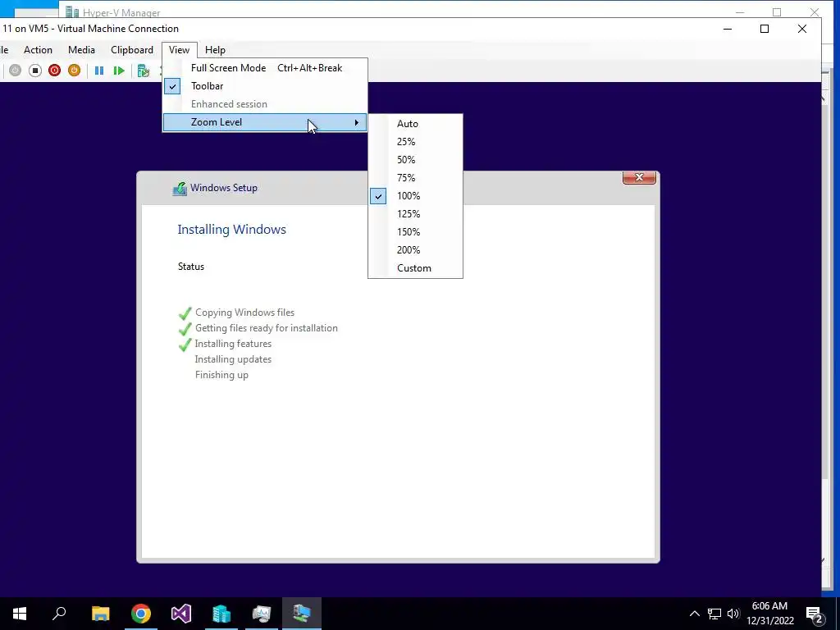Maximize the Virtual Machine Connection window
The image size is (840, 630).
765,29
